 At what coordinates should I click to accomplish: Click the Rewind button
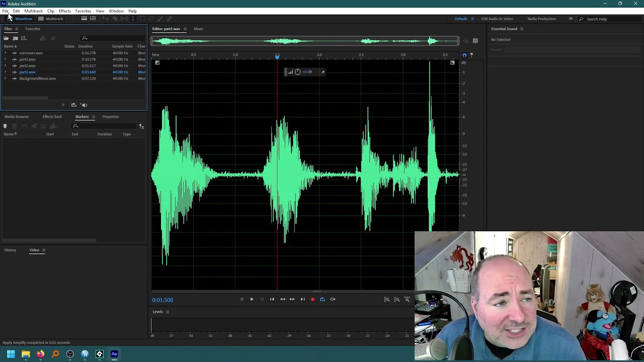[282, 299]
